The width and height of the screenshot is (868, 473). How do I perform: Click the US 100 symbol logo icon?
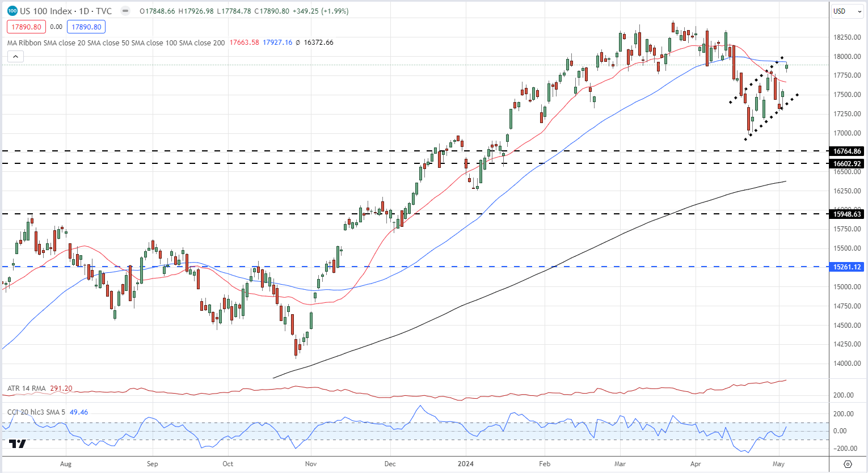click(12, 11)
